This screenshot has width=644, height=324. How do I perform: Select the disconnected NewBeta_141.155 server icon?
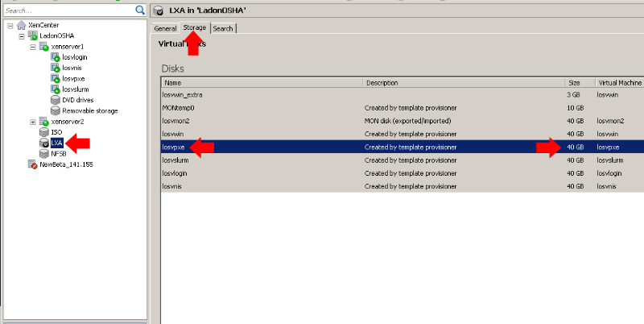[x=32, y=164]
